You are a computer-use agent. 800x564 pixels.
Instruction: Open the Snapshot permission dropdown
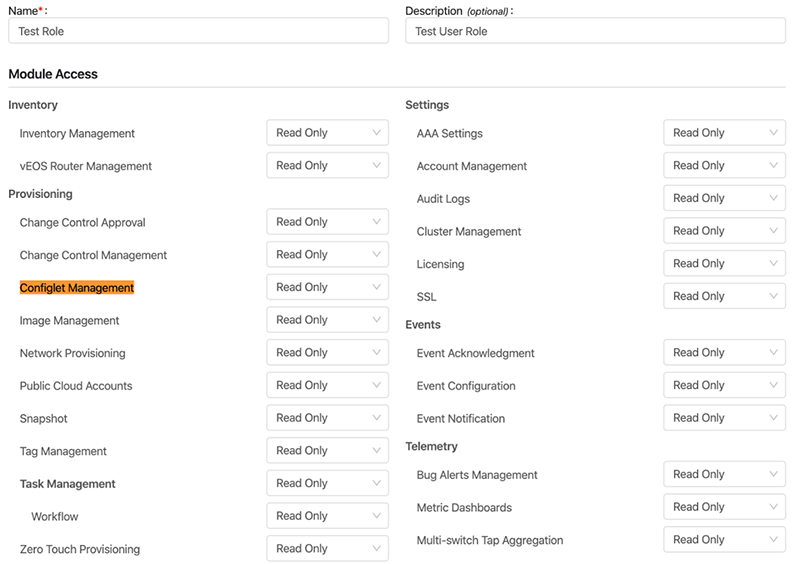[327, 418]
